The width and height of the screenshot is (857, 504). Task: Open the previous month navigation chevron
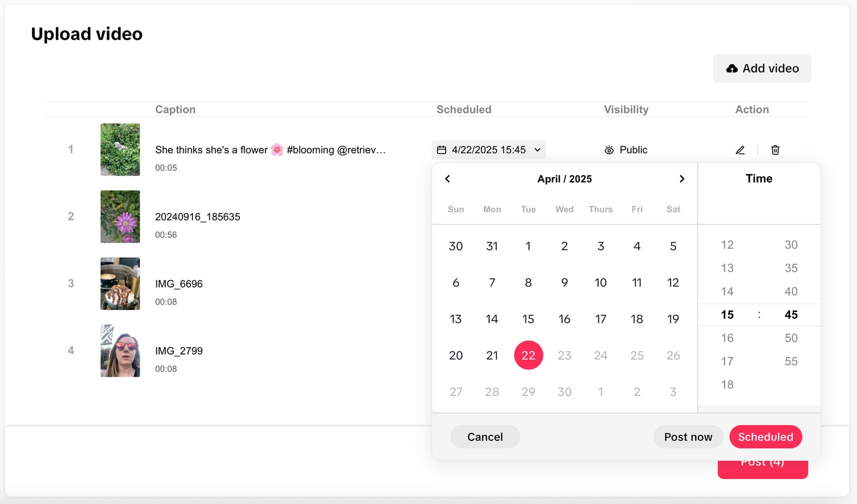pyautogui.click(x=447, y=178)
